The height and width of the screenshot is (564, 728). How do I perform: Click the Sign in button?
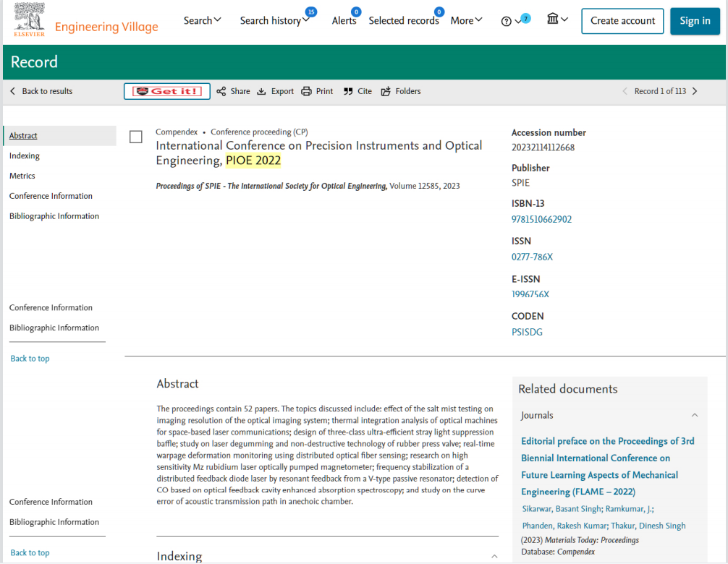pyautogui.click(x=695, y=21)
